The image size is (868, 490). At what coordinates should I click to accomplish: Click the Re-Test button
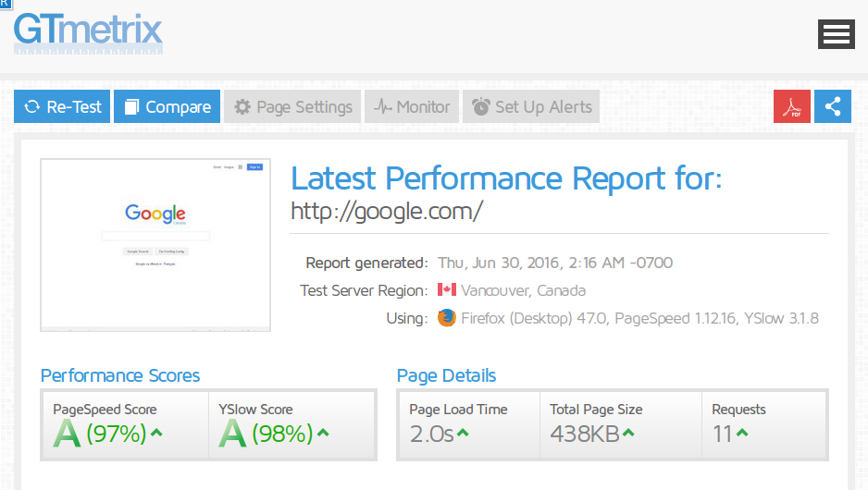[62, 106]
